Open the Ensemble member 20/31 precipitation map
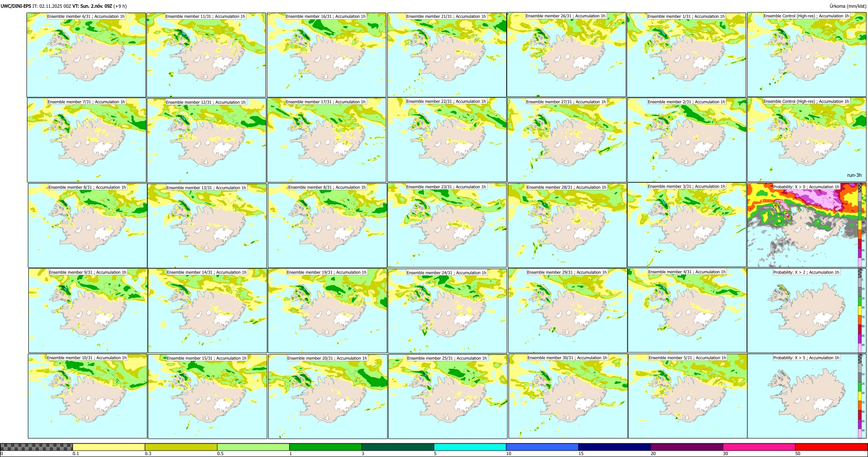The height and width of the screenshot is (457, 868). point(328,397)
